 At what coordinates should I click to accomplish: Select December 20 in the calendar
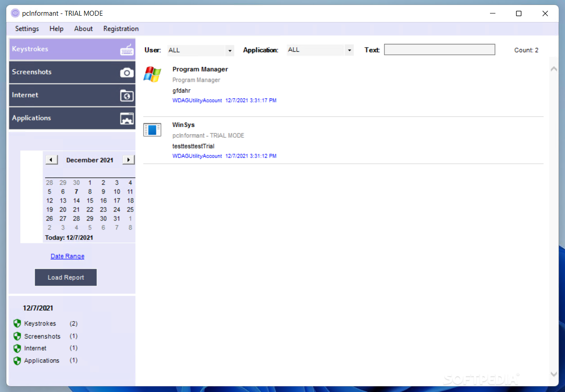pos(63,210)
